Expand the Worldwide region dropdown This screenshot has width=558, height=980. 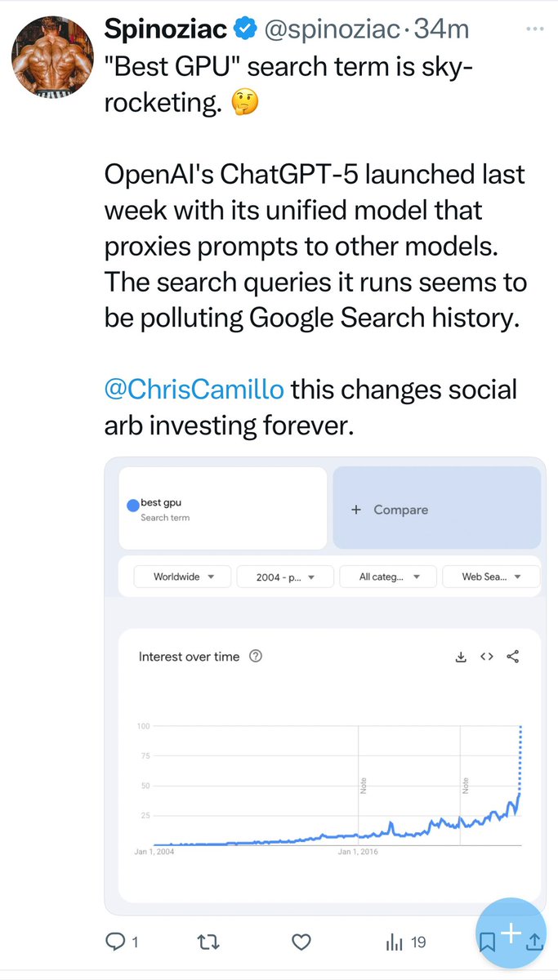[x=183, y=577]
